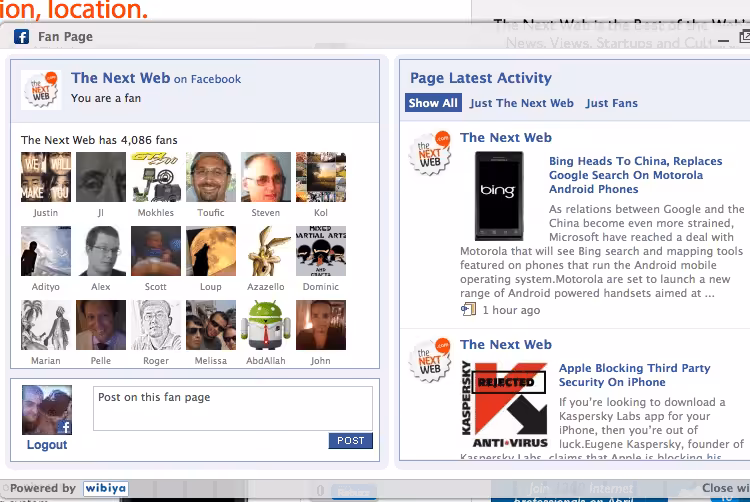Minimize the Fan Page panel
The width and height of the screenshot is (750, 502).
coord(724,42)
